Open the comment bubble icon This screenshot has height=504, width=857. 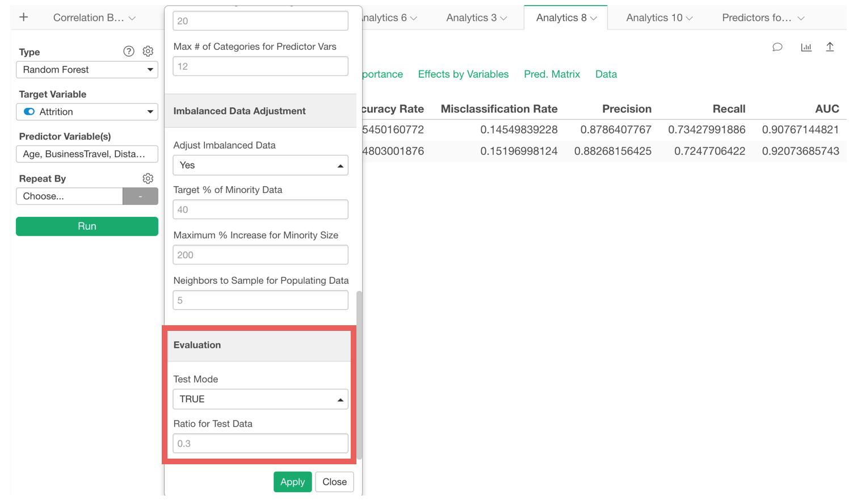coord(778,47)
